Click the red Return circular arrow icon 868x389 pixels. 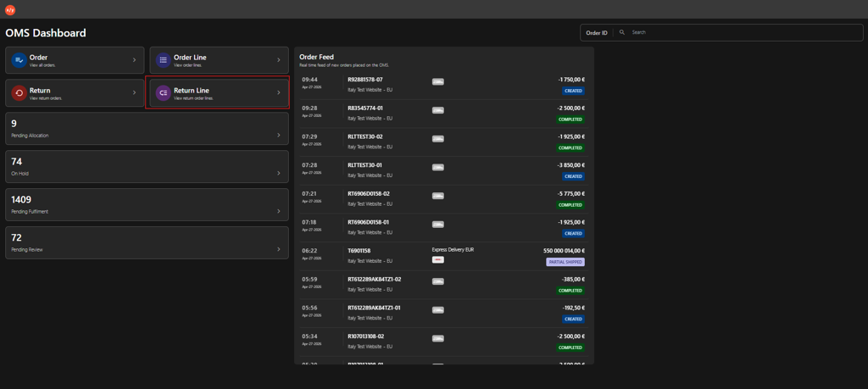19,93
